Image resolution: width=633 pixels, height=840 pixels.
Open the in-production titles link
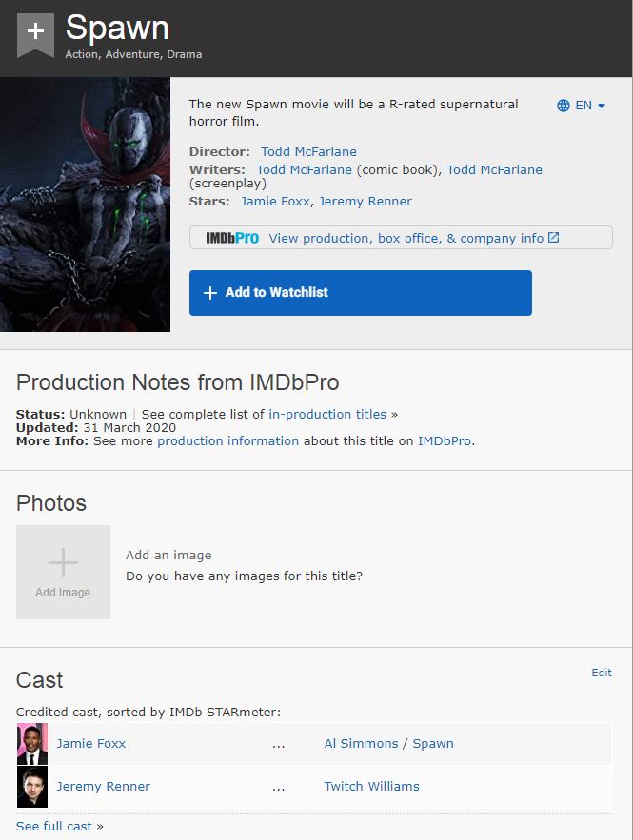327,414
